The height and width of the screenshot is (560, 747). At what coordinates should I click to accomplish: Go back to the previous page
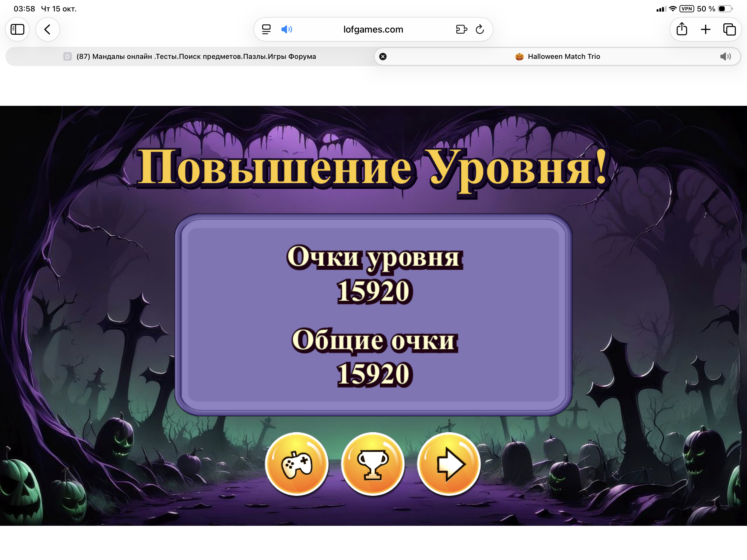48,29
